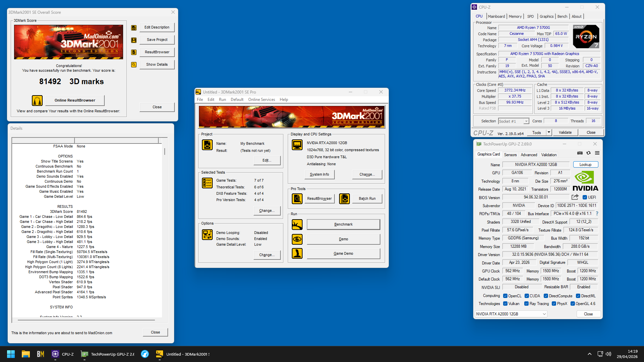
Task: Click the GPU-Z Lookup button
Action: click(x=585, y=165)
